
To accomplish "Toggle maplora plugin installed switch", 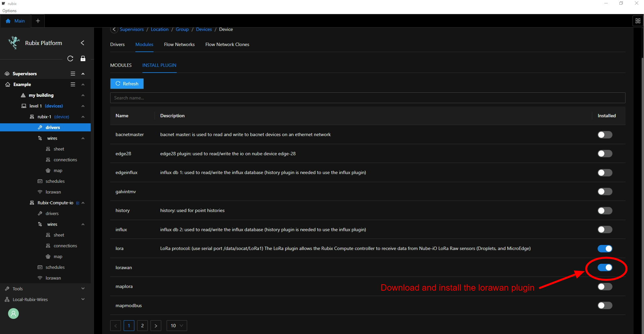I will tap(605, 287).
